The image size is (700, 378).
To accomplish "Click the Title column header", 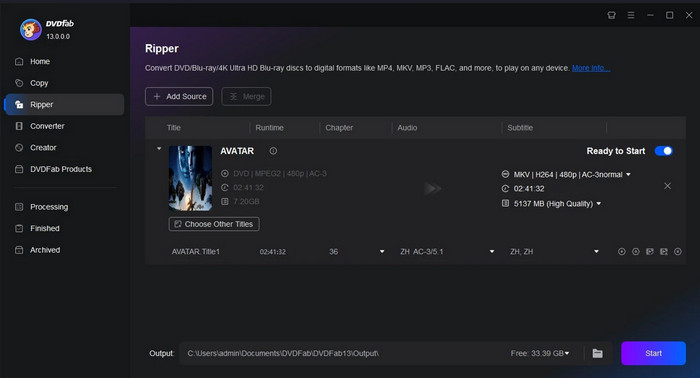I will click(174, 128).
